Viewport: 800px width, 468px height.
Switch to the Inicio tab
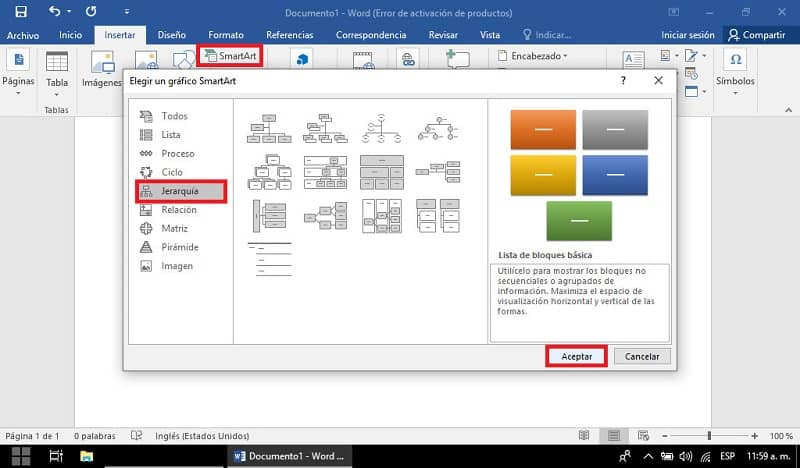(x=70, y=35)
